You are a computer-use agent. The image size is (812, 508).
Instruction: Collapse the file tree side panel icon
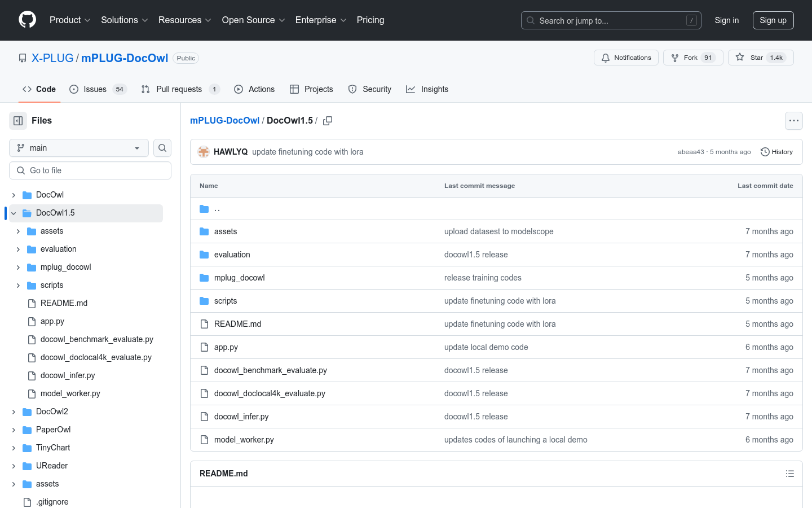18,121
